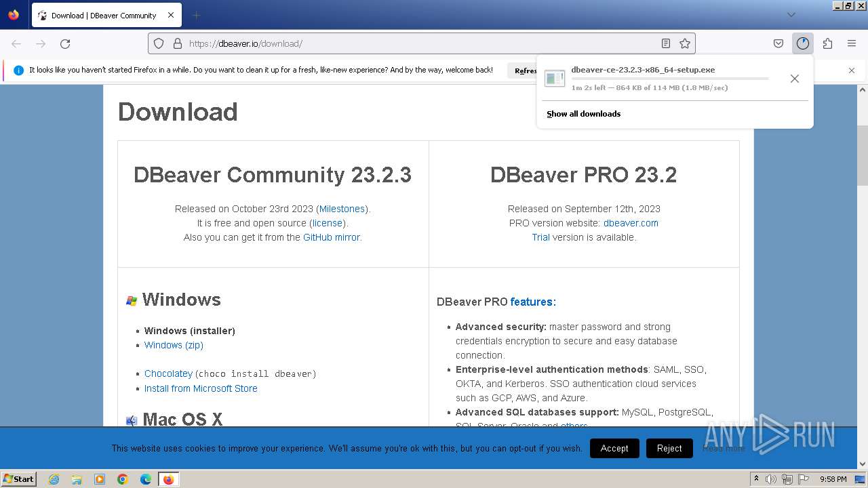
Task: Click the Windows (installer) download entry
Action: point(190,331)
